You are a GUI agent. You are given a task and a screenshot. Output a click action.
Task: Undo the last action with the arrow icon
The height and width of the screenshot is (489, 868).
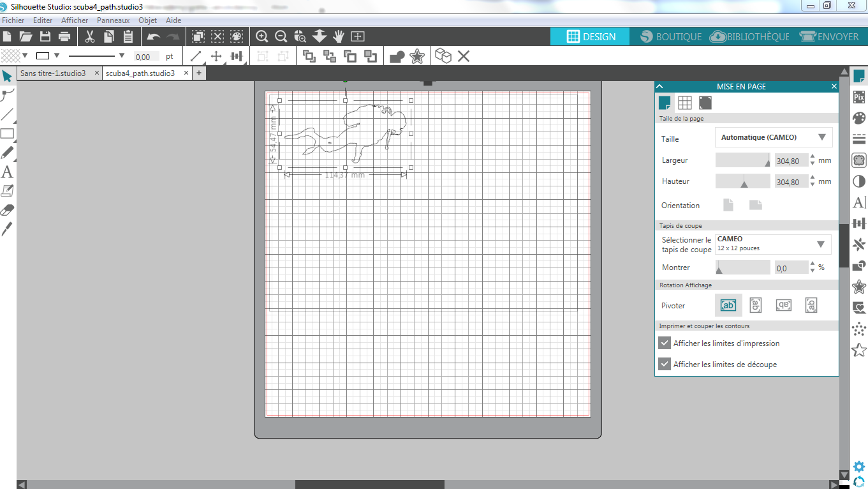153,36
